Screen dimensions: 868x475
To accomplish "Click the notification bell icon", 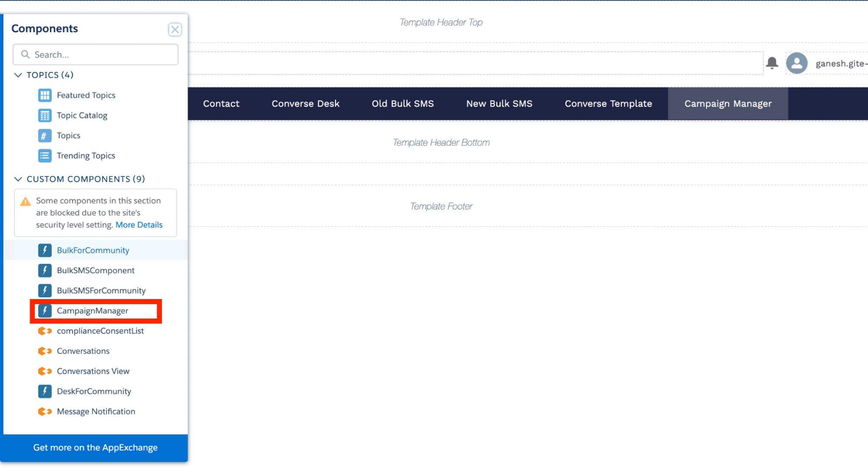I will click(x=772, y=63).
